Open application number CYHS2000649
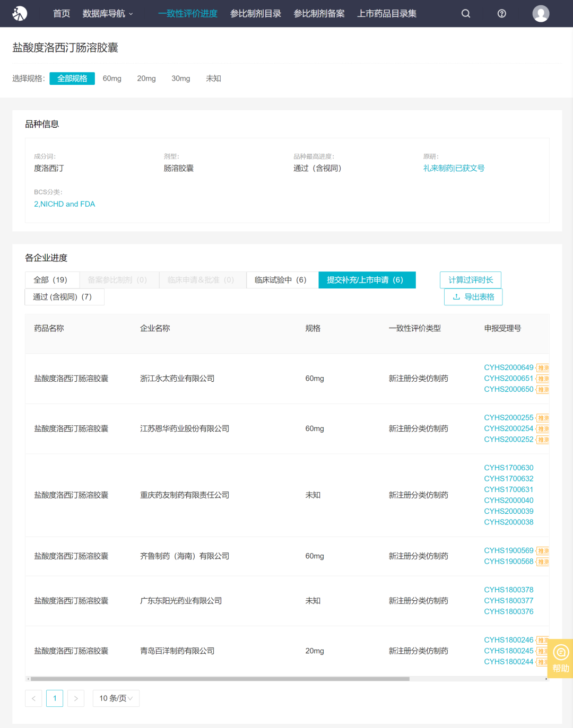573x728 pixels. coord(509,367)
